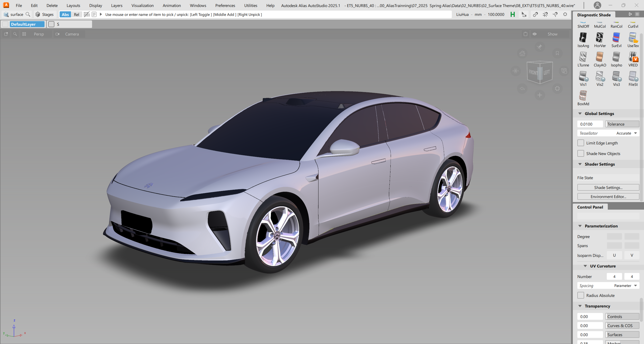
Task: Activate the HorVer shading mode
Action: click(599, 38)
